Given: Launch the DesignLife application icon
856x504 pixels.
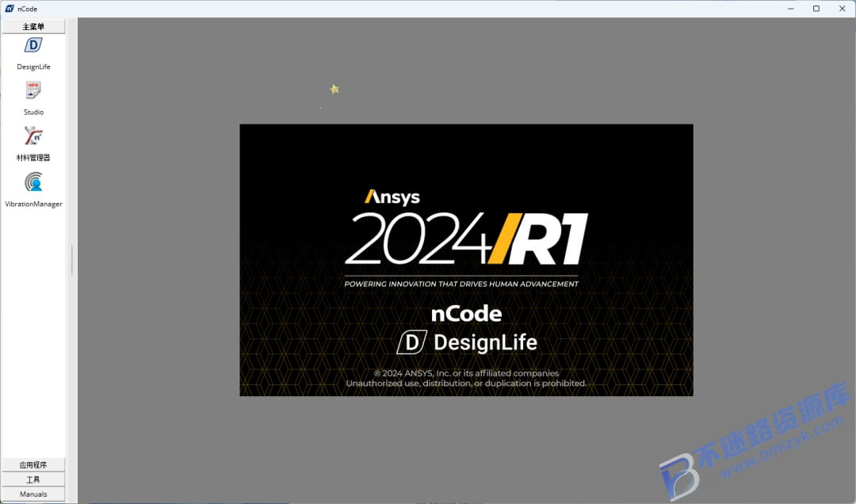Looking at the screenshot, I should click(x=33, y=46).
